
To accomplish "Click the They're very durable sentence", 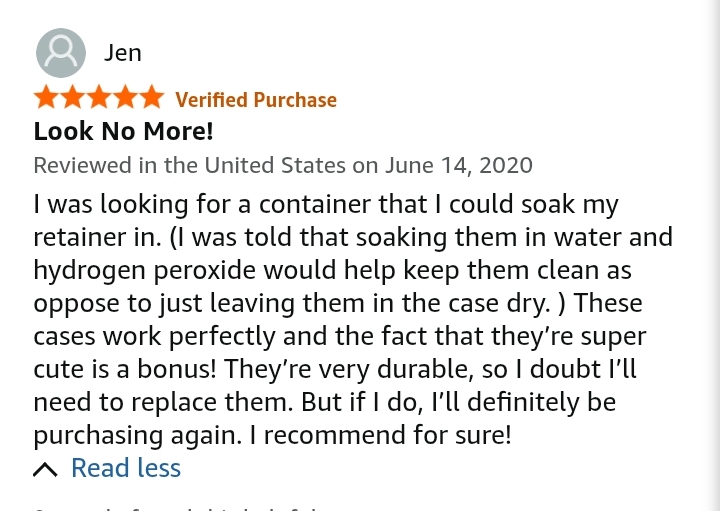I will tap(349, 369).
